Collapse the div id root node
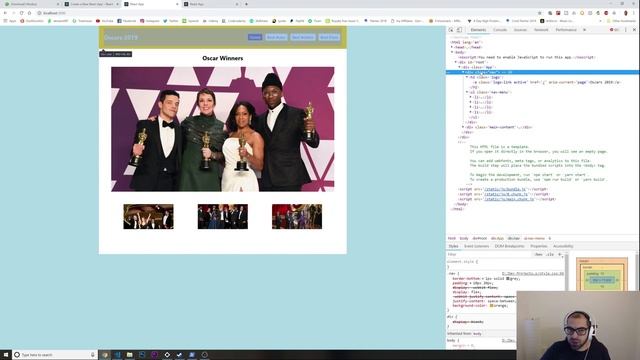The image size is (640, 360). click(x=456, y=62)
